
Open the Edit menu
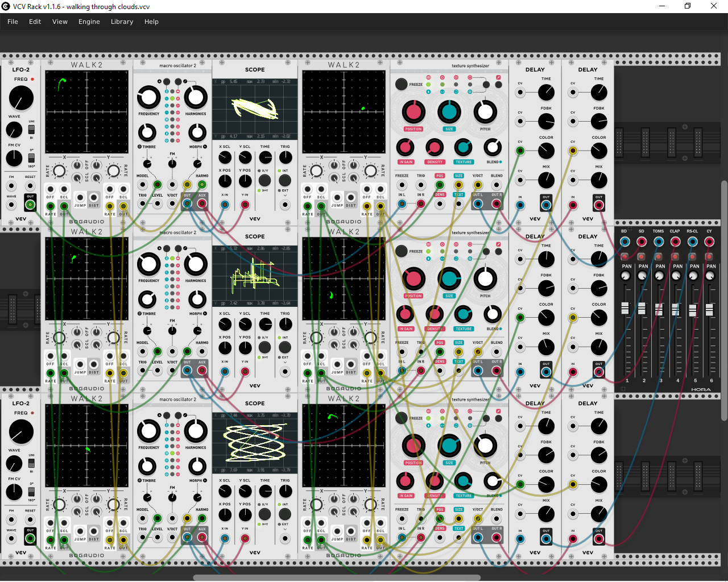click(x=35, y=22)
